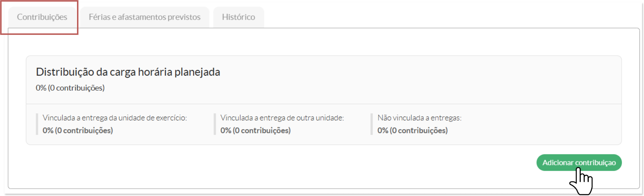Switch to Férias e afastamentos previstos tab
The image size is (644, 196).
145,17
